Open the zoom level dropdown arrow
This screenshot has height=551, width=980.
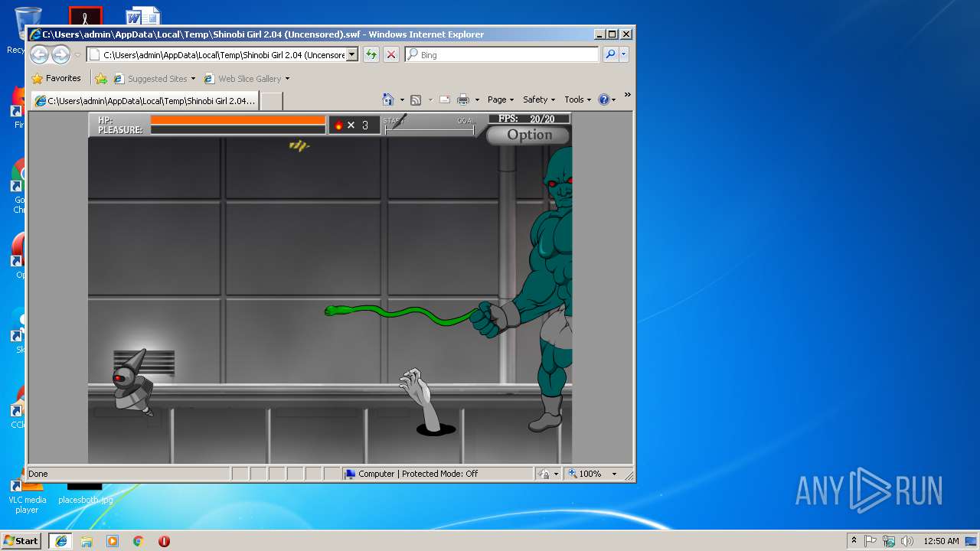tap(614, 474)
